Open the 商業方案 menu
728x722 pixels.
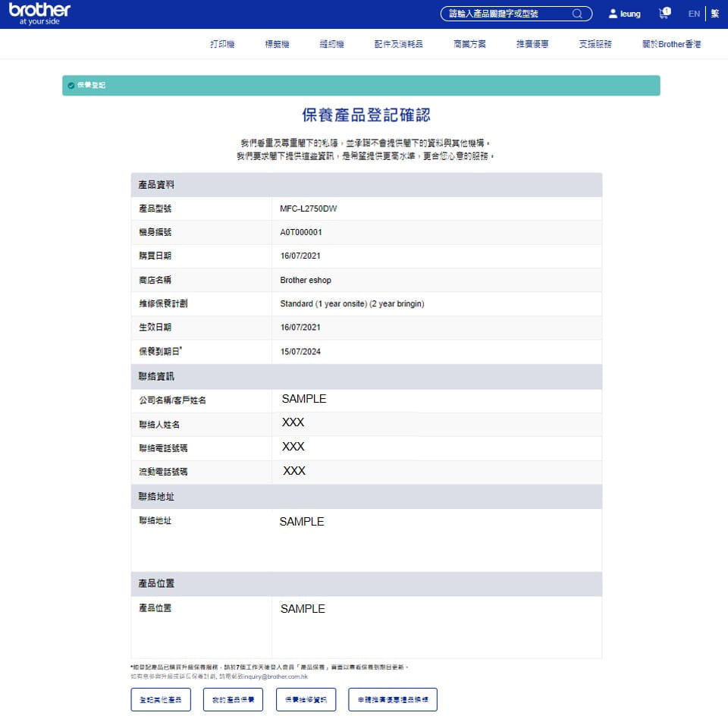469,44
